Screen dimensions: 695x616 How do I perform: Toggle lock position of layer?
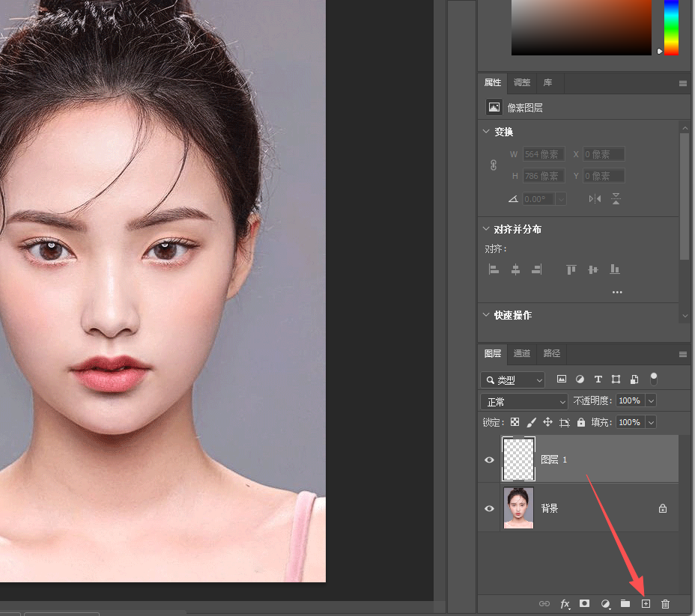pos(548,422)
